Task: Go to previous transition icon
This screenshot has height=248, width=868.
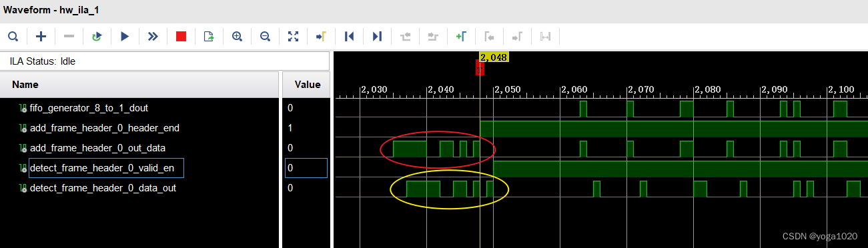Action: tap(405, 36)
